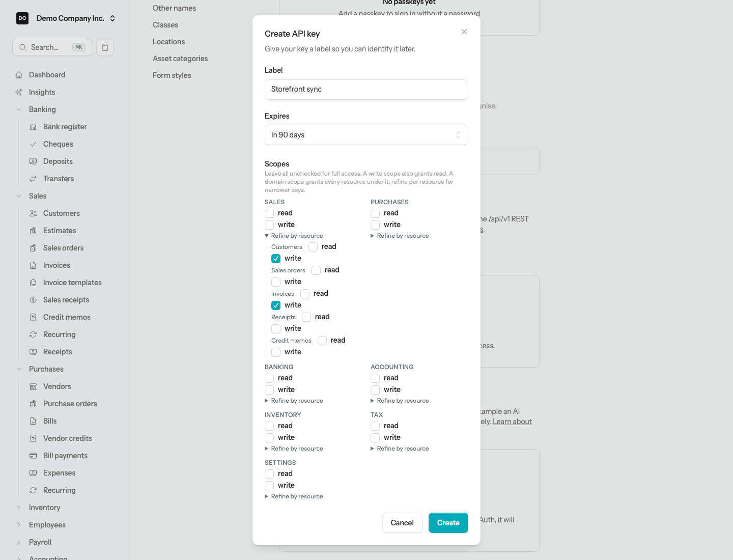Enable Banking read scope
733x560 pixels.
(269, 378)
